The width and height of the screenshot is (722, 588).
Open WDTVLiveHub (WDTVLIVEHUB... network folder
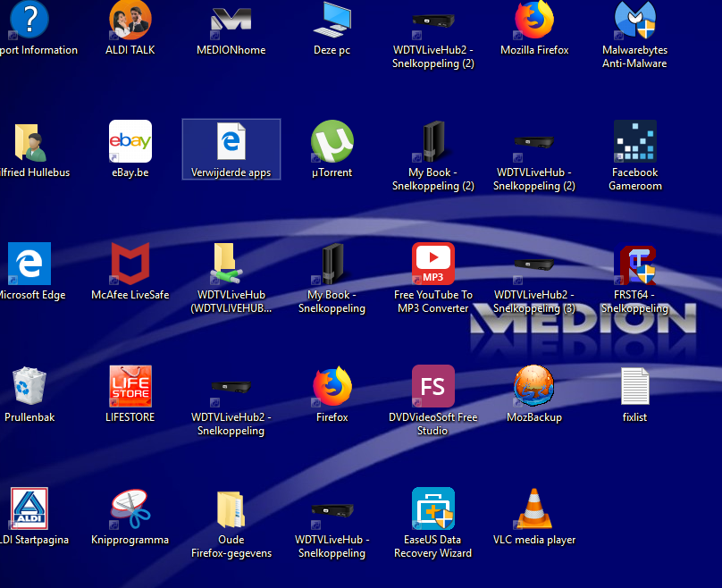(227, 264)
